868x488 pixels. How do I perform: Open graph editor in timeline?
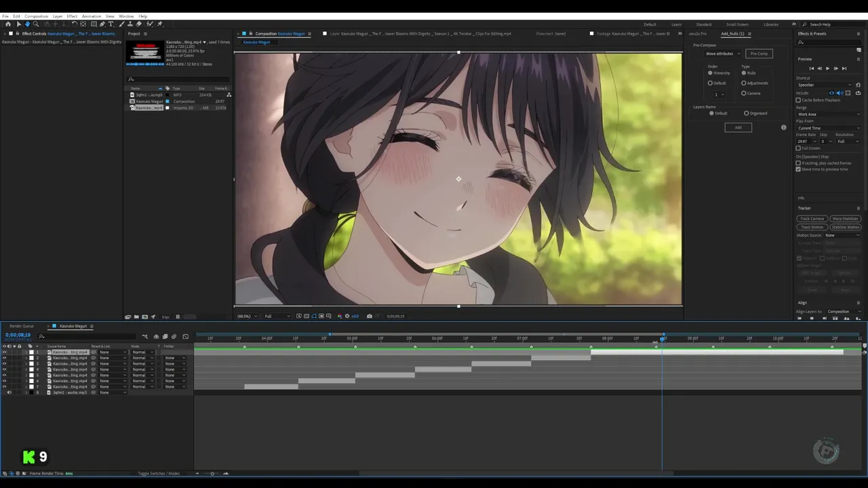(x=185, y=336)
